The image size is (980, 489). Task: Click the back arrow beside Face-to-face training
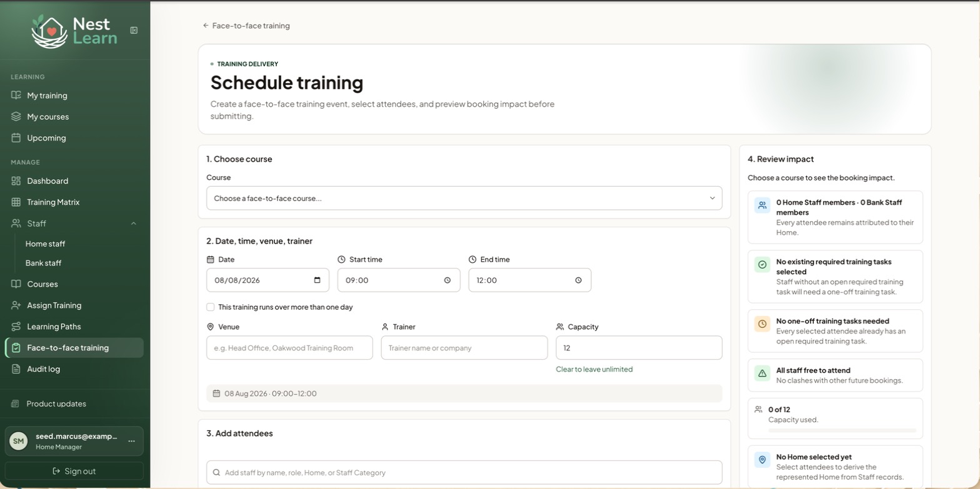coord(206,26)
